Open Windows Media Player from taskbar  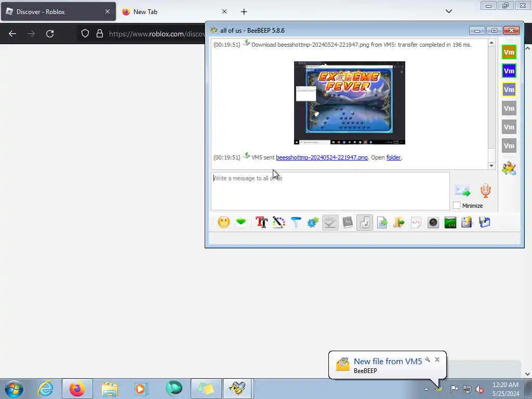(x=140, y=389)
